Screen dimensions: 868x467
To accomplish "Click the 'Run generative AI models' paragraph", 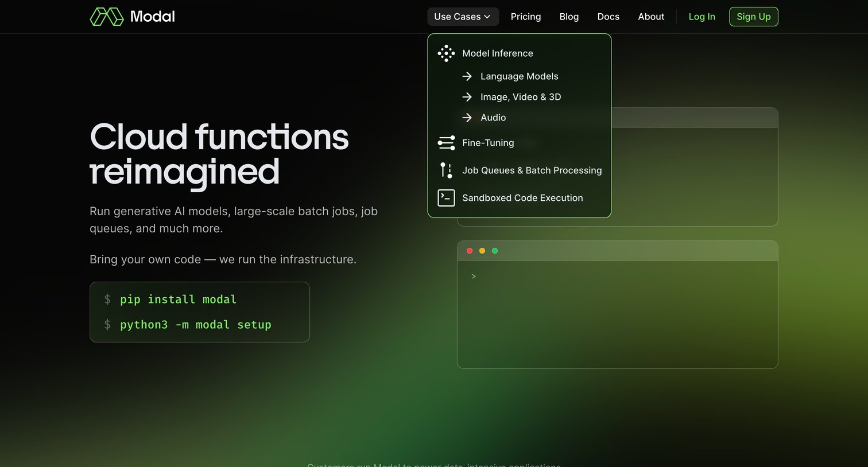I will (234, 220).
